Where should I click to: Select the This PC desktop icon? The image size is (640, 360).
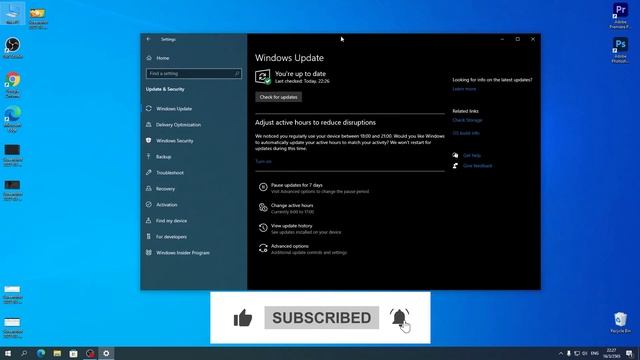point(12,13)
